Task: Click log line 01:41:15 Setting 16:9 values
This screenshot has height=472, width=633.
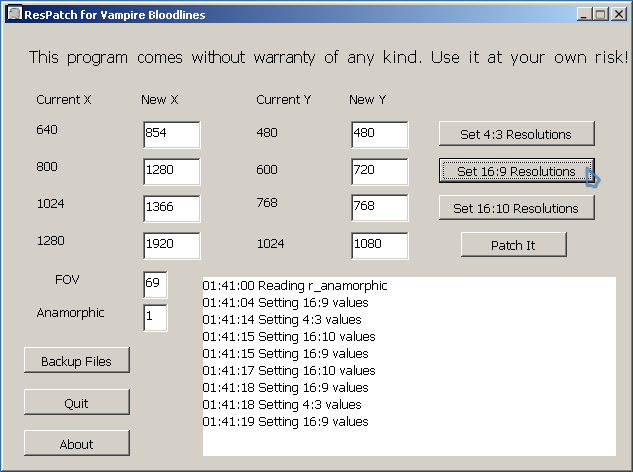Action: click(x=285, y=354)
